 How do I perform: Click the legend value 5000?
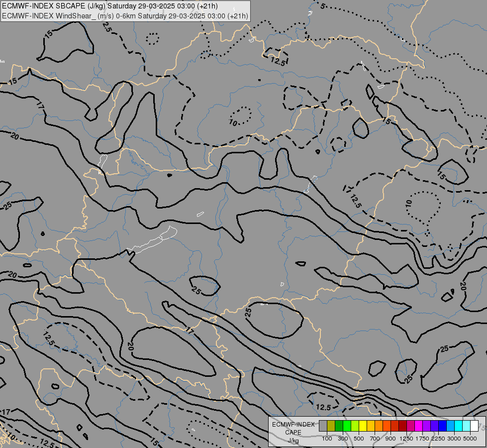470,439
